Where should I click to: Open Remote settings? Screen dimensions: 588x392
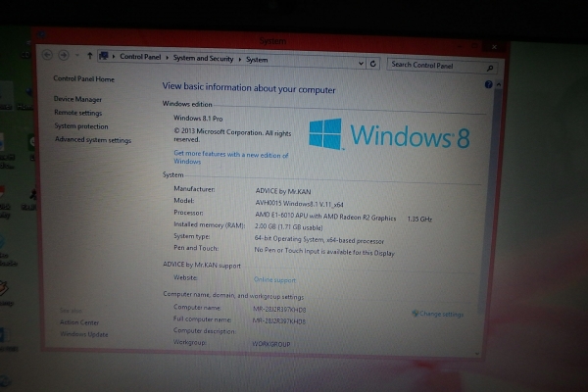pyautogui.click(x=78, y=113)
